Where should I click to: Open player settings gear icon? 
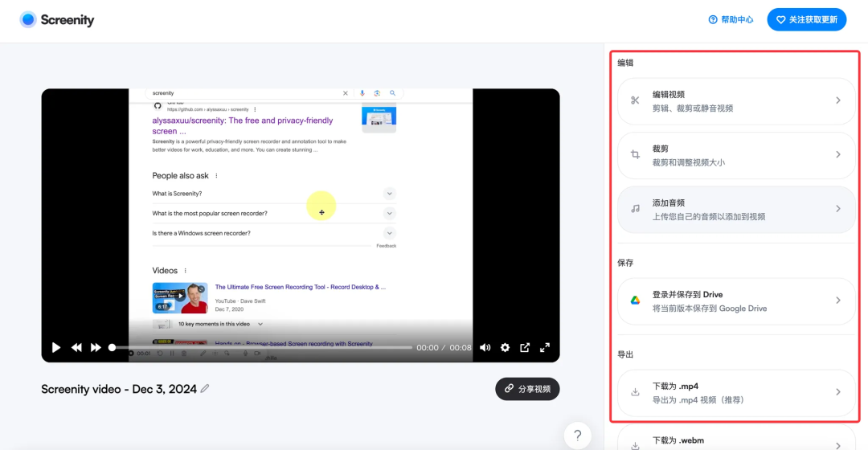pyautogui.click(x=505, y=348)
